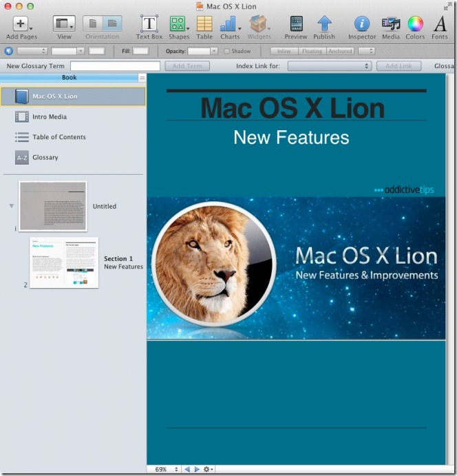Click the New Features subtitle text
Image resolution: width=457 pixels, height=476 pixels.
point(291,137)
